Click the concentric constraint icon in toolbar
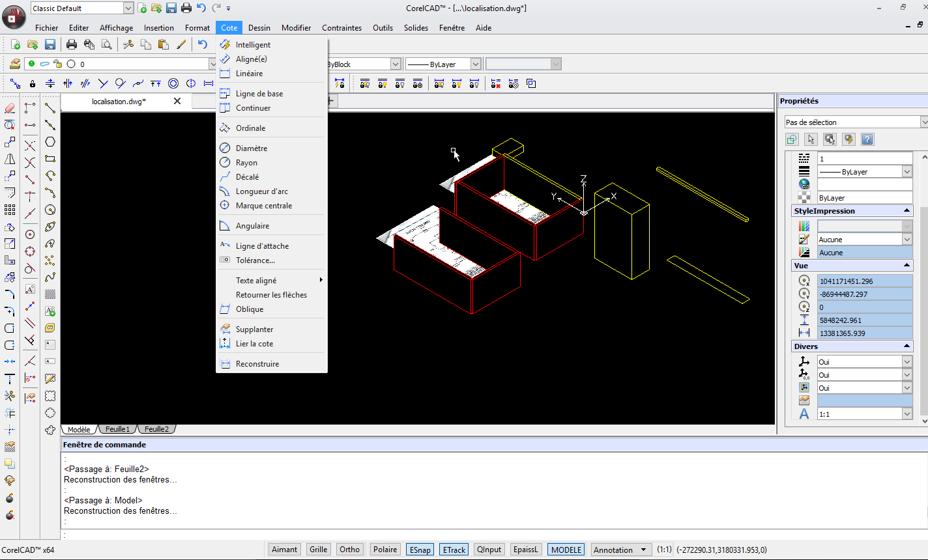The image size is (928, 560). click(173, 83)
